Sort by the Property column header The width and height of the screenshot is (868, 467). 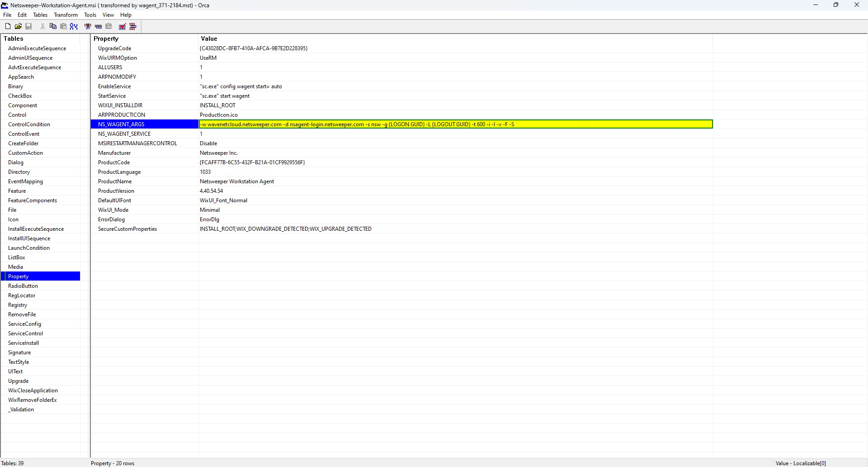106,39
